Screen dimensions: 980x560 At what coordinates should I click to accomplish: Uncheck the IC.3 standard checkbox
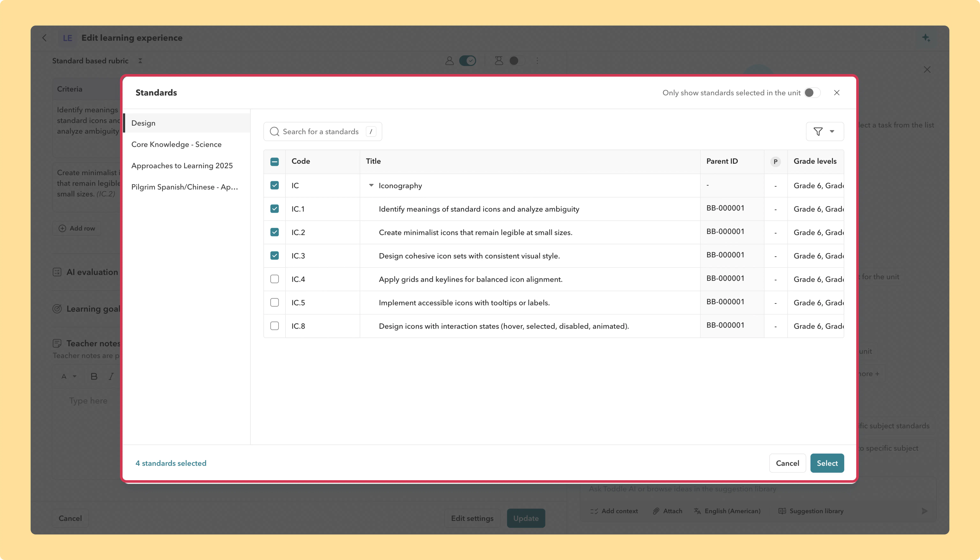tap(274, 255)
